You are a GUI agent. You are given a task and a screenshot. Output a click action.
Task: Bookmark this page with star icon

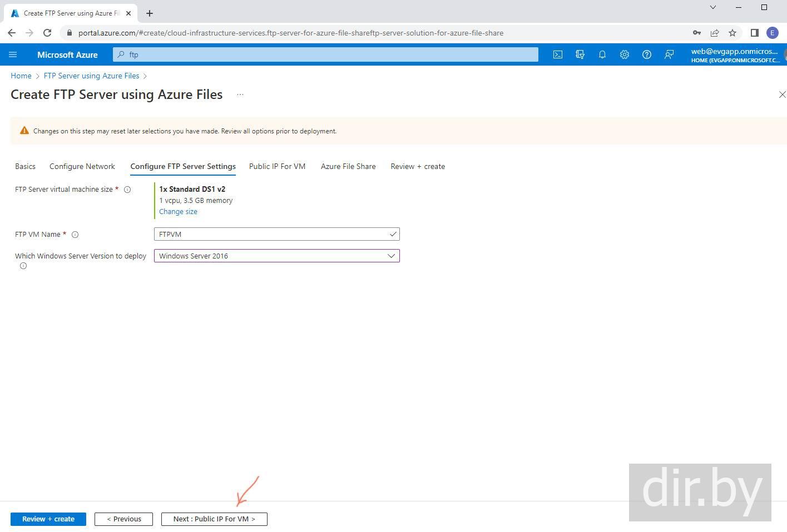point(732,33)
